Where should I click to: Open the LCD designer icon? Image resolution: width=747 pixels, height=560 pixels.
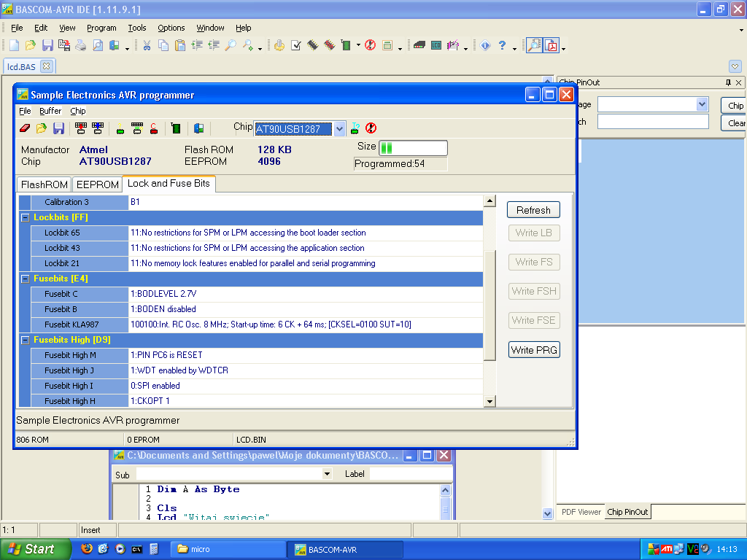[436, 45]
